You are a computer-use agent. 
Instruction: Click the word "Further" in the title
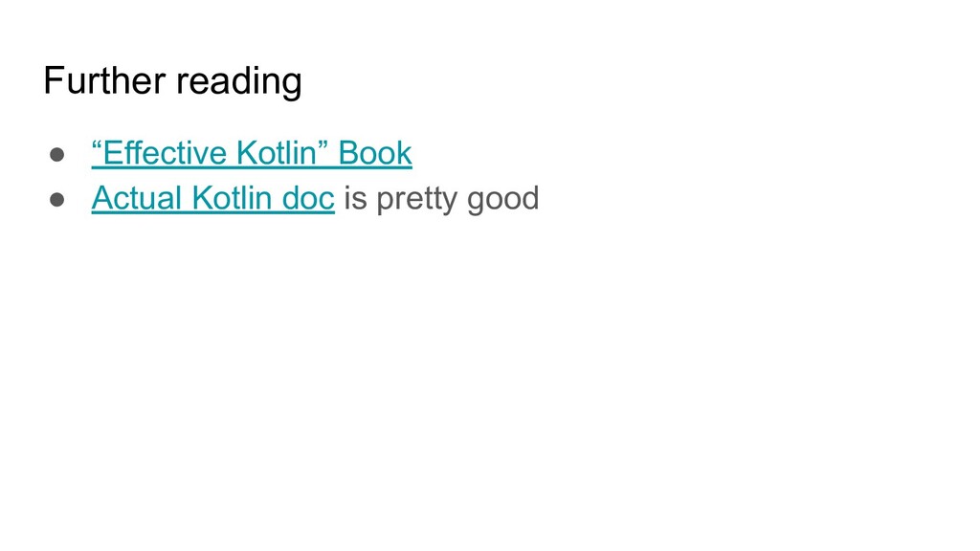click(x=104, y=80)
